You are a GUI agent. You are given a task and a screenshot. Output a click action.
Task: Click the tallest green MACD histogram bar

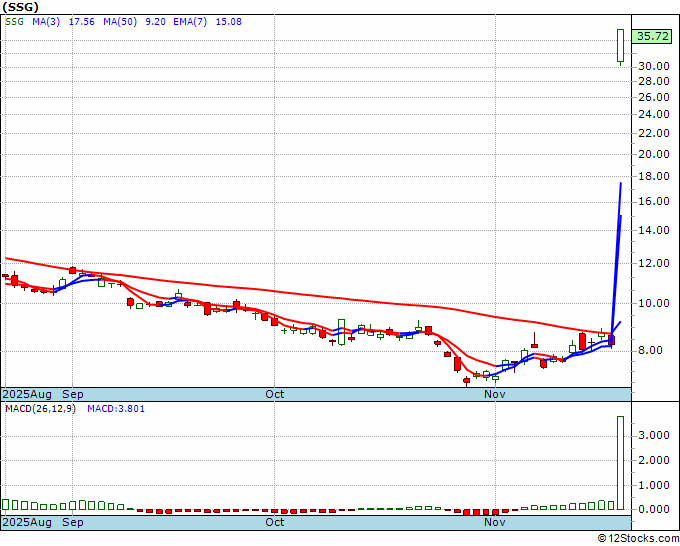[x=620, y=463]
